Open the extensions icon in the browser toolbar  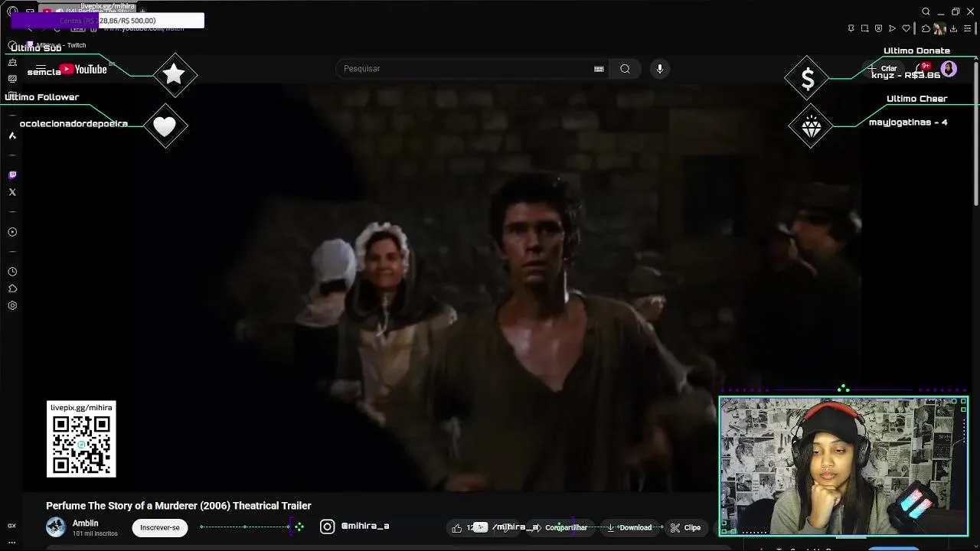926,28
